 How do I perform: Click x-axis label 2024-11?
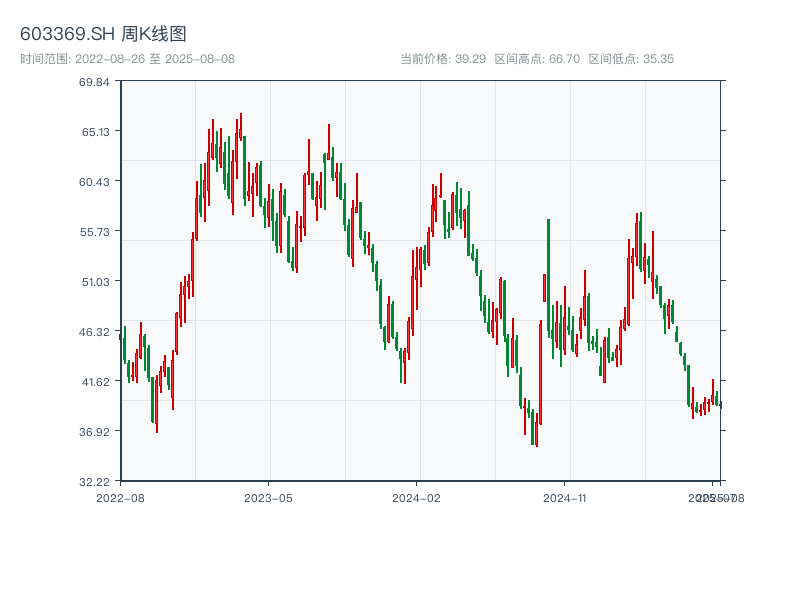(564, 498)
